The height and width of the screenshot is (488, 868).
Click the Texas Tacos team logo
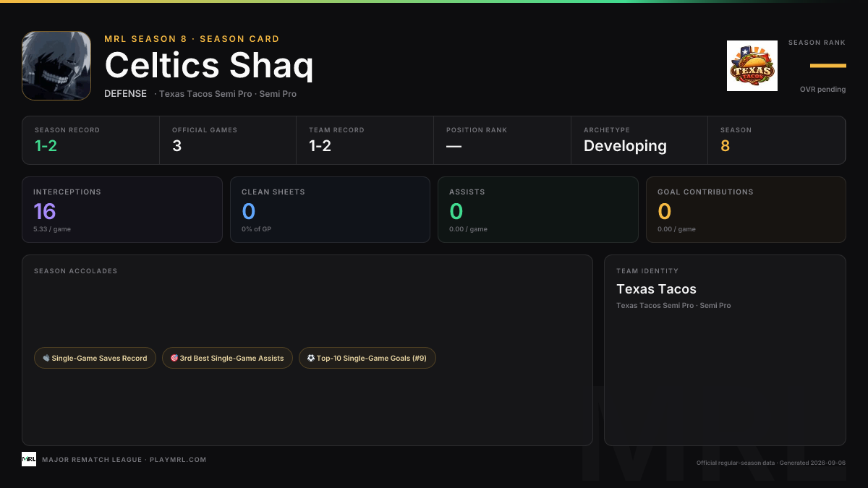tap(752, 66)
